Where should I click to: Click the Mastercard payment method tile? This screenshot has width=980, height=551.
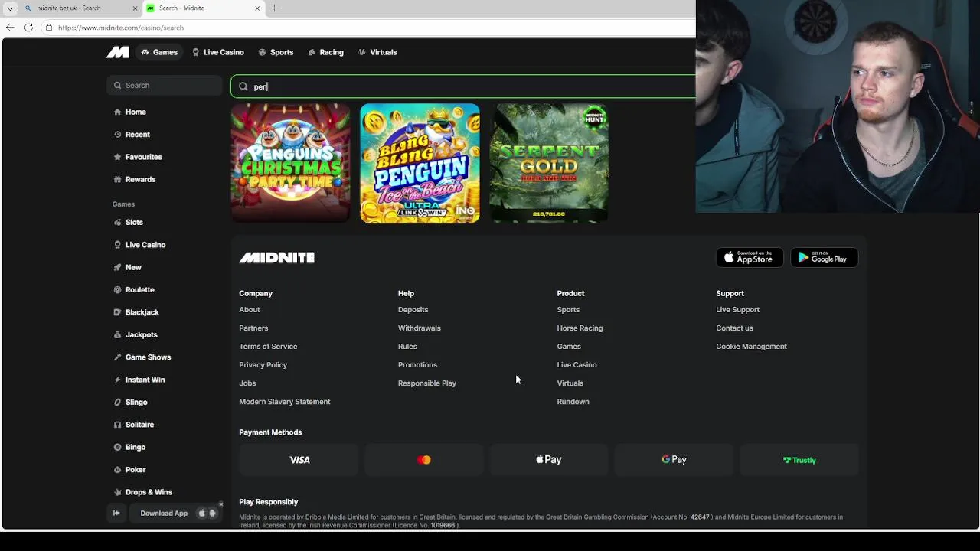pos(424,460)
